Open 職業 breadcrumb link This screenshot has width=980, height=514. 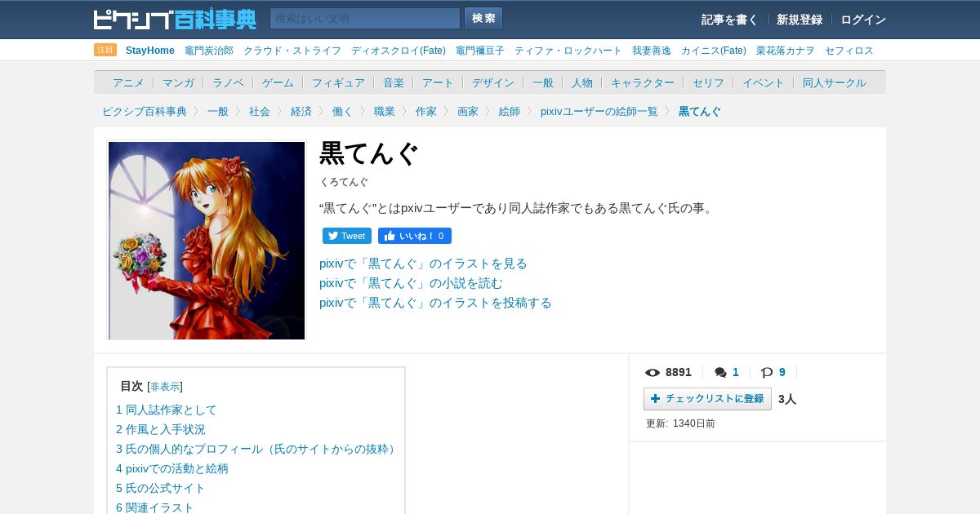pos(385,111)
